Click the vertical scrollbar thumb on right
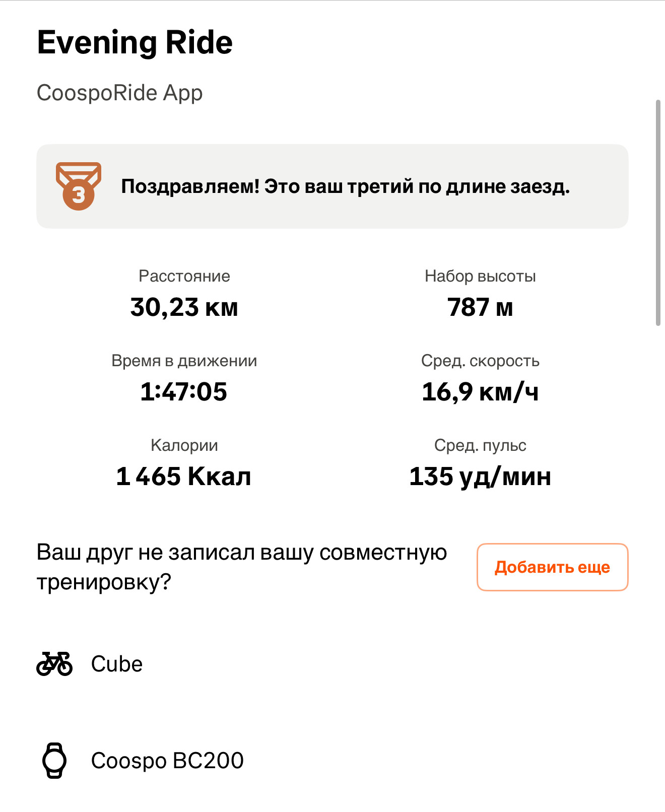 (x=658, y=213)
